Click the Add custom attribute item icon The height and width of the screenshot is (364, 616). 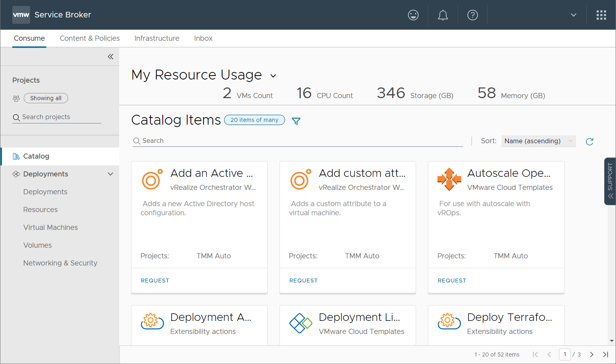click(301, 179)
